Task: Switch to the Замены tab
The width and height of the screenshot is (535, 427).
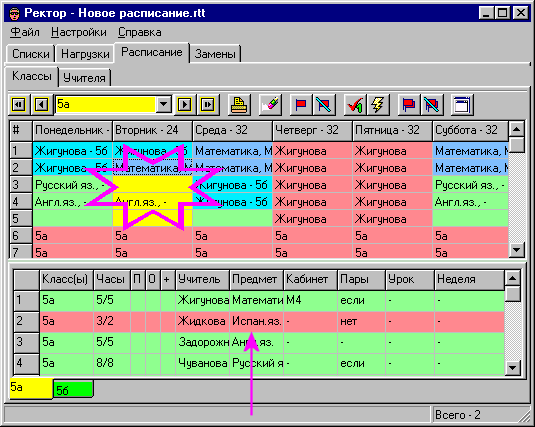Action: click(215, 54)
